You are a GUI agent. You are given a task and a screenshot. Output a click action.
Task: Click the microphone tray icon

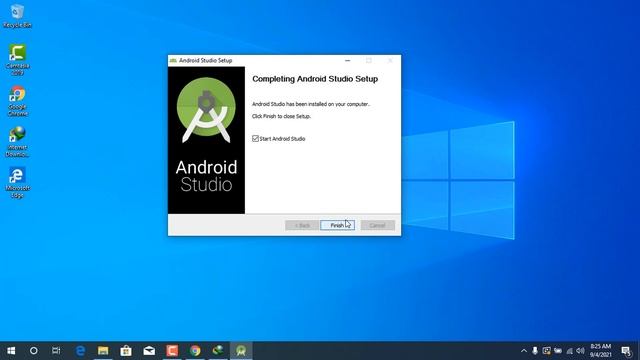pos(535,351)
